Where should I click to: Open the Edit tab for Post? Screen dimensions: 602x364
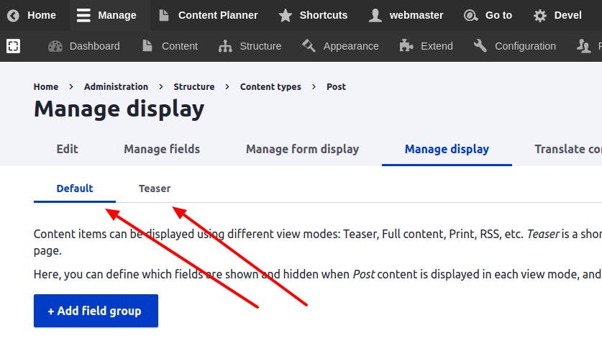(x=67, y=149)
